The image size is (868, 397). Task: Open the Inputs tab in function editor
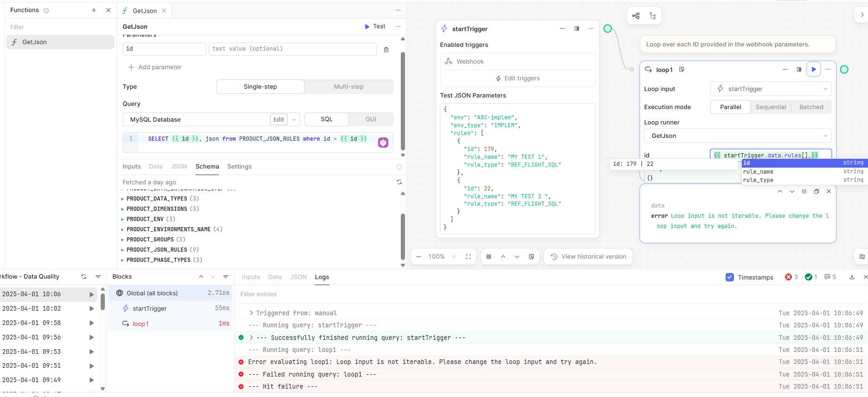click(132, 167)
